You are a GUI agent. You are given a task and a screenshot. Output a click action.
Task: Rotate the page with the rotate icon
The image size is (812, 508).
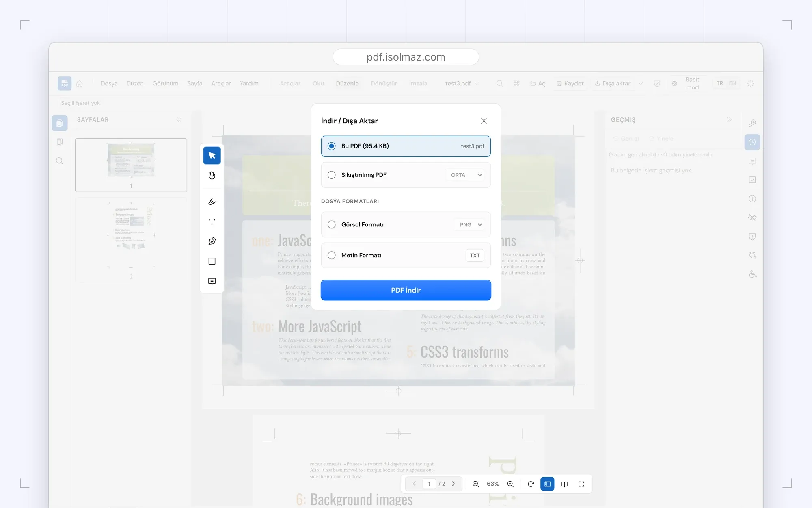[531, 484]
